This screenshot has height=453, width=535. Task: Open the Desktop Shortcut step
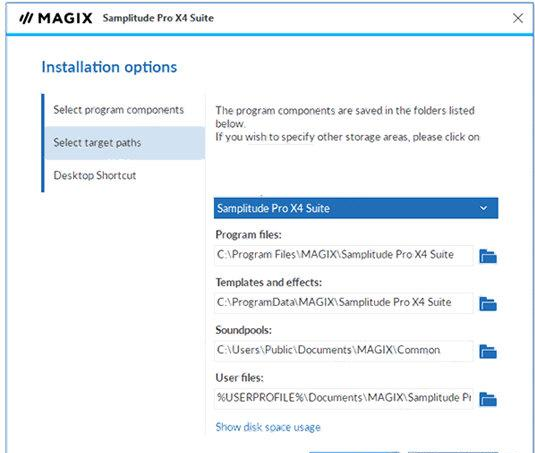point(95,175)
